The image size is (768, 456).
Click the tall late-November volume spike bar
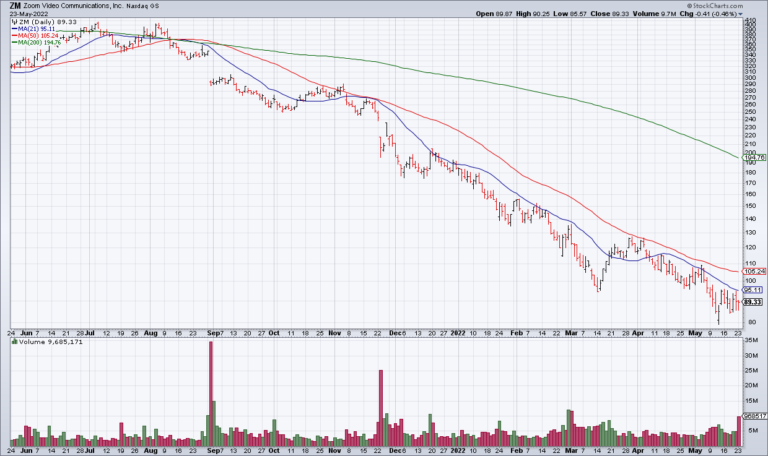[x=381, y=408]
